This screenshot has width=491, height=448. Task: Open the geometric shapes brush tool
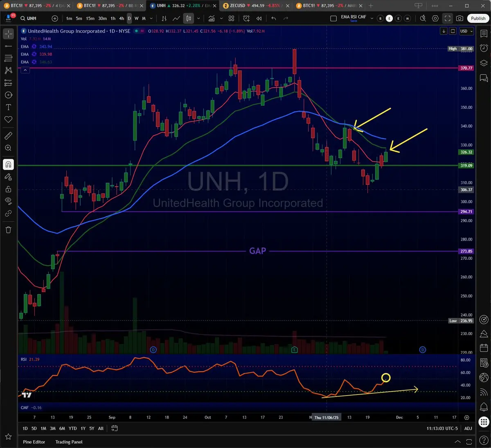(8, 95)
